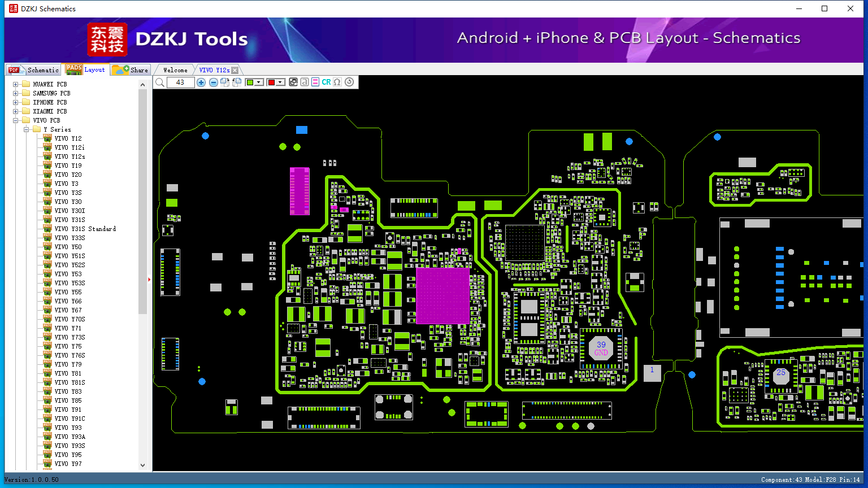Toggle the pink bars pad icon

315,82
